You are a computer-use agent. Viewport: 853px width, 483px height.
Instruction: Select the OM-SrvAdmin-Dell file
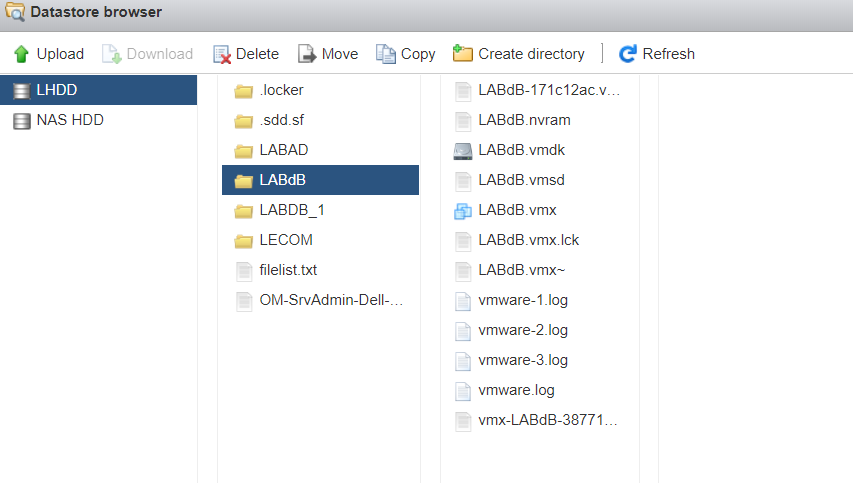click(320, 300)
